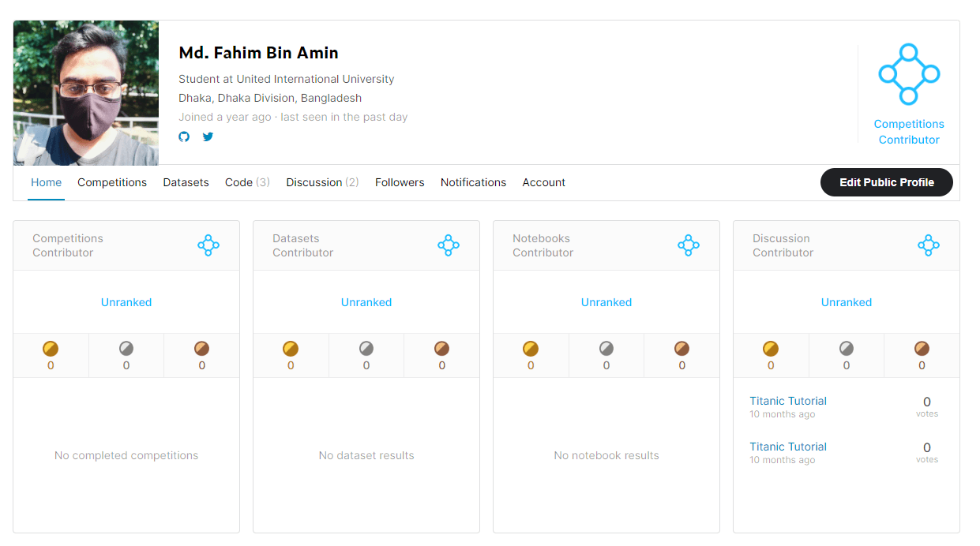The image size is (980, 546).
Task: Click the gold medal in the Datasets card
Action: [x=291, y=349]
